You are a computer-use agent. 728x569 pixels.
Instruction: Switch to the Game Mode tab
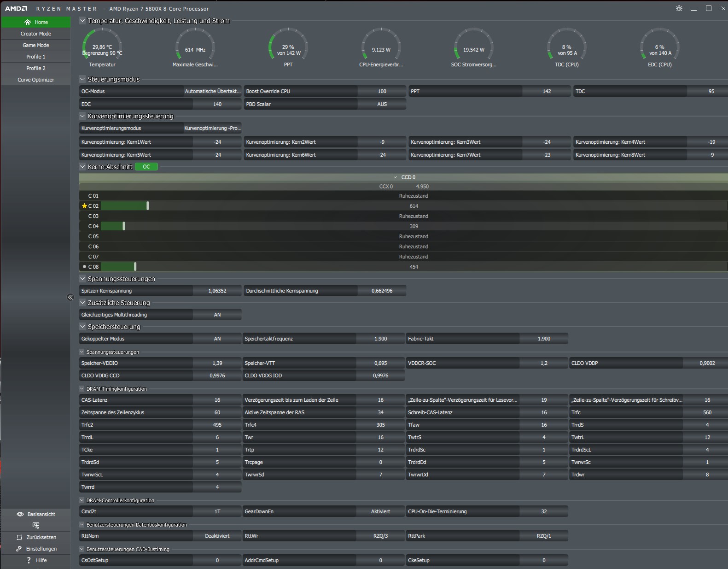tap(36, 45)
